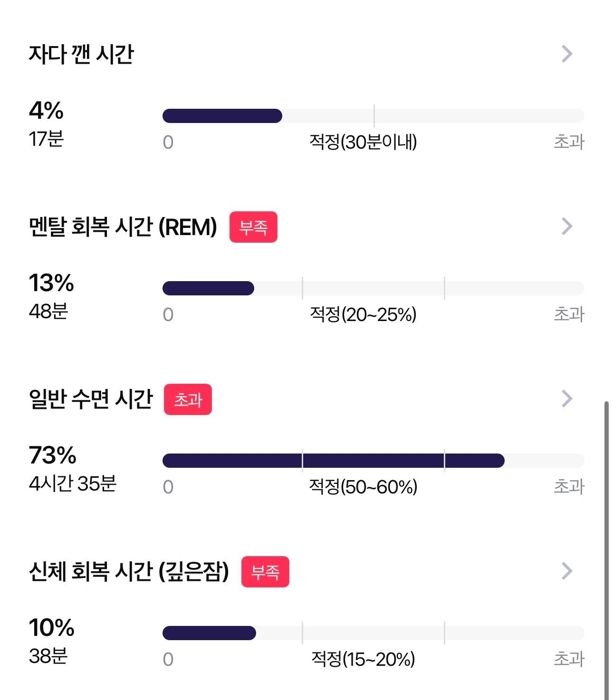This screenshot has height=700, width=613.
Task: Expand the 신체 회복 시간 (깊은잠) chevron
Action: (566, 571)
